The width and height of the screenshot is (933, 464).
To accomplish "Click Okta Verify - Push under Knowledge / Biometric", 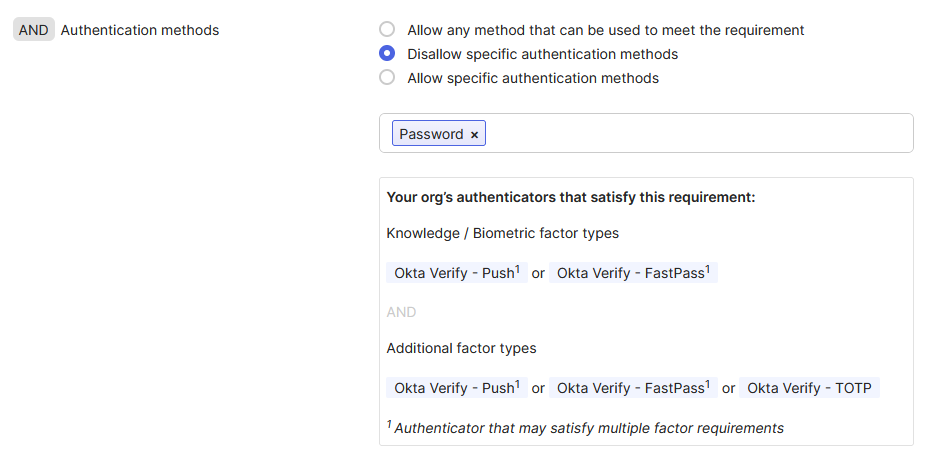I will tap(456, 273).
